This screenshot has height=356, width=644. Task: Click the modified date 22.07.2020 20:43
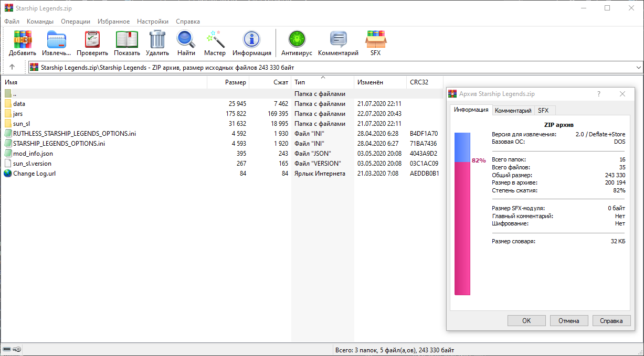pos(379,114)
